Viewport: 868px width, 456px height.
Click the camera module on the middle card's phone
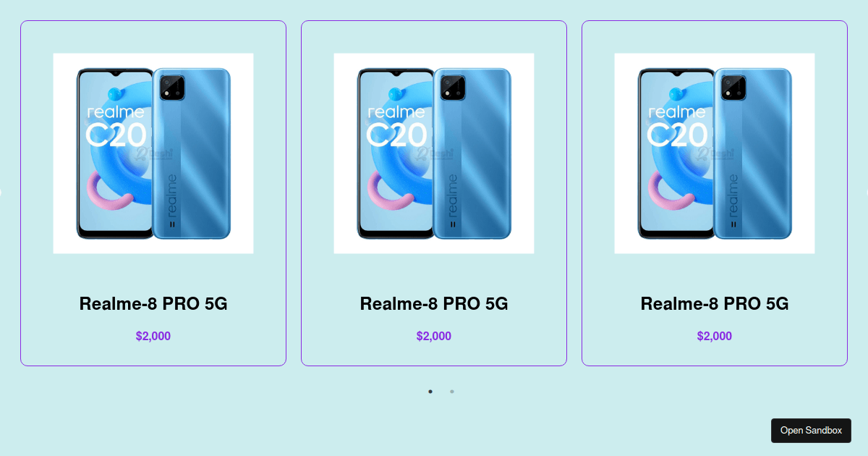(453, 88)
